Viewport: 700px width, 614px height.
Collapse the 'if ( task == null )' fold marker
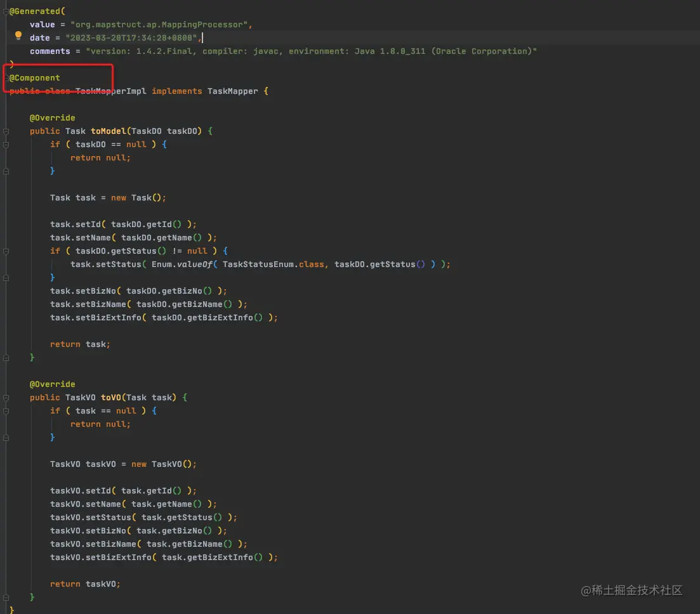[x=6, y=411]
